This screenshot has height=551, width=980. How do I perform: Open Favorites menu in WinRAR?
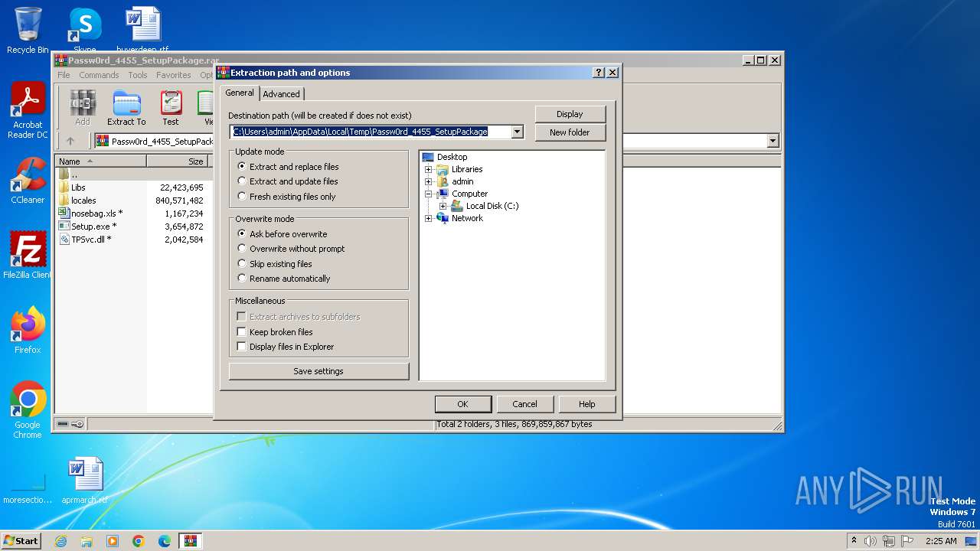pos(174,75)
